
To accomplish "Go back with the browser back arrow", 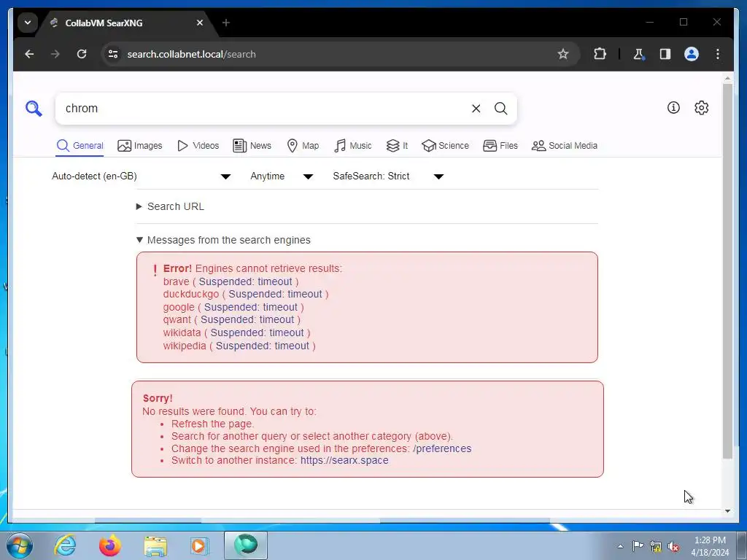I will (29, 54).
